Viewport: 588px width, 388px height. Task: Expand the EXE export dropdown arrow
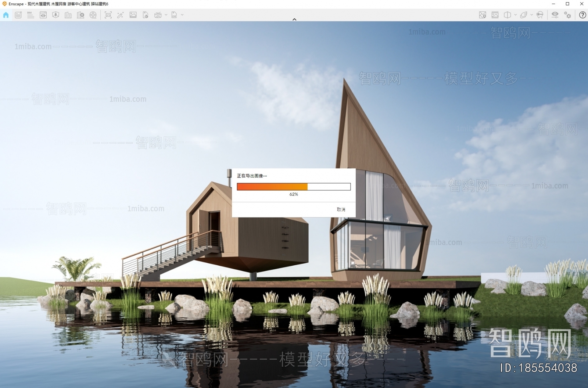[182, 15]
